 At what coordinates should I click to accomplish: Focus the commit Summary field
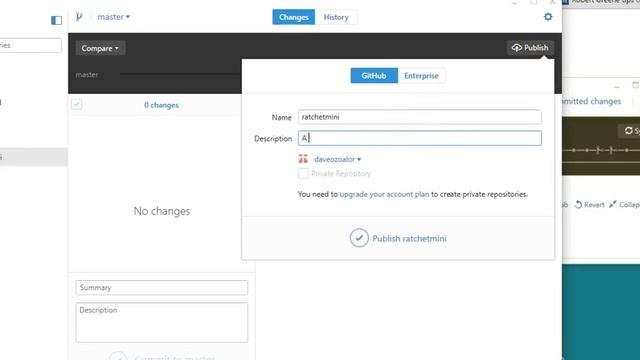tap(162, 287)
